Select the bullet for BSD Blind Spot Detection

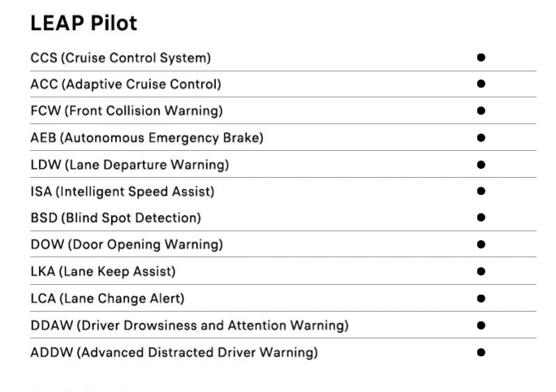[481, 218]
